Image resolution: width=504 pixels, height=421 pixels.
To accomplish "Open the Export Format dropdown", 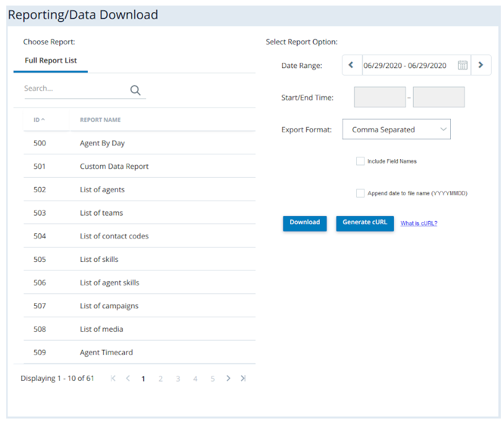I will [x=396, y=129].
